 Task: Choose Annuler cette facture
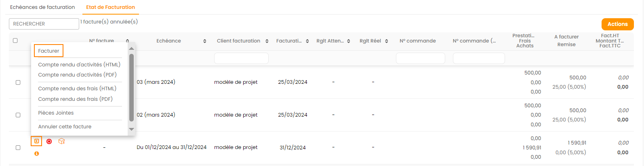[x=65, y=127]
